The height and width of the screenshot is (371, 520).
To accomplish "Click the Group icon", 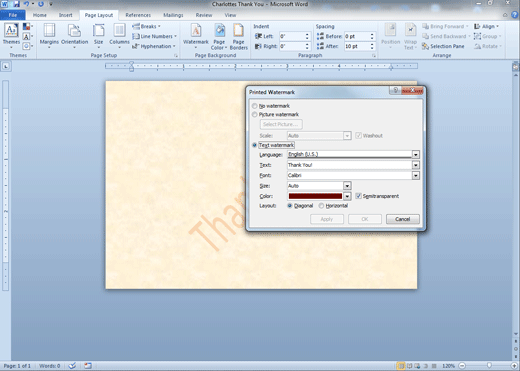I will [x=478, y=36].
